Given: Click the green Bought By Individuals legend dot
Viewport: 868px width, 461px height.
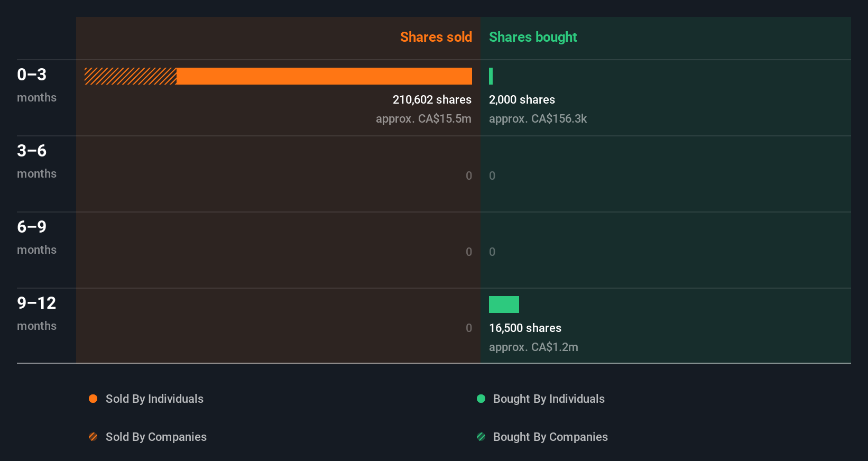Looking at the screenshot, I should (x=481, y=399).
